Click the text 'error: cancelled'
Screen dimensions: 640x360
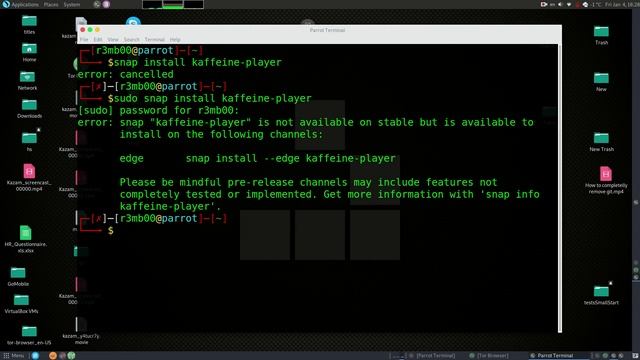pos(126,74)
